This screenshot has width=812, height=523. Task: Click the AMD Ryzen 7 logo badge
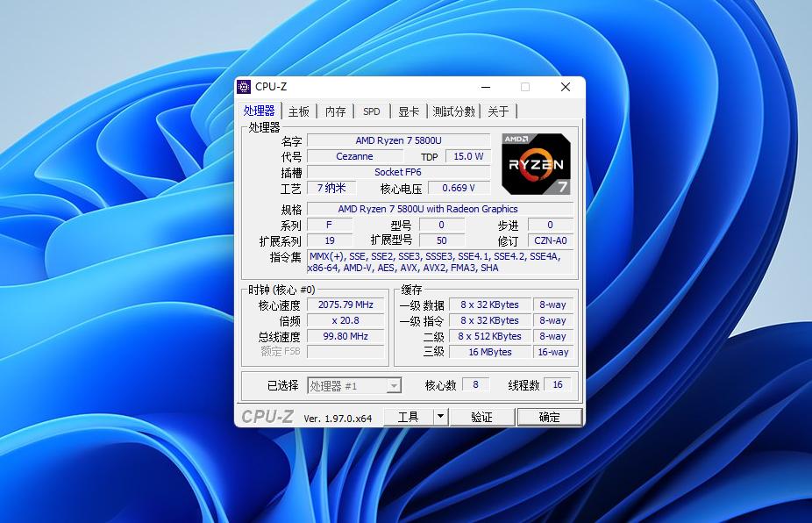[x=535, y=163]
